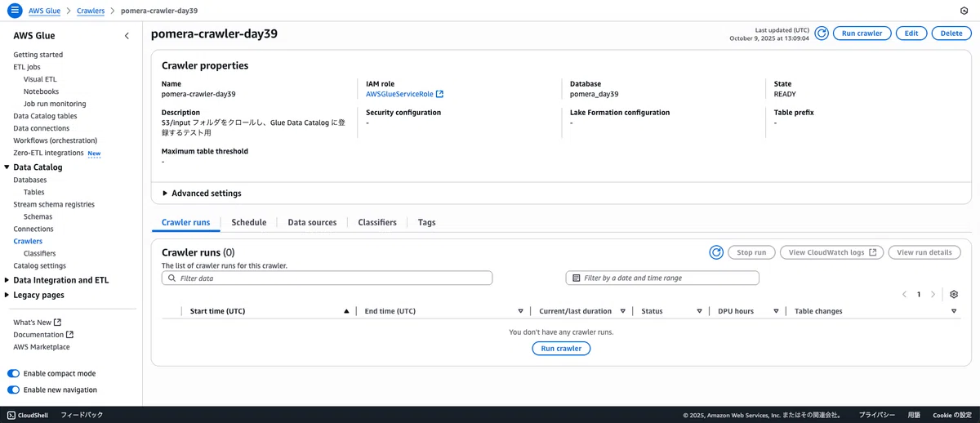
Task: Open Notebooks in sidebar
Action: pyautogui.click(x=41, y=91)
